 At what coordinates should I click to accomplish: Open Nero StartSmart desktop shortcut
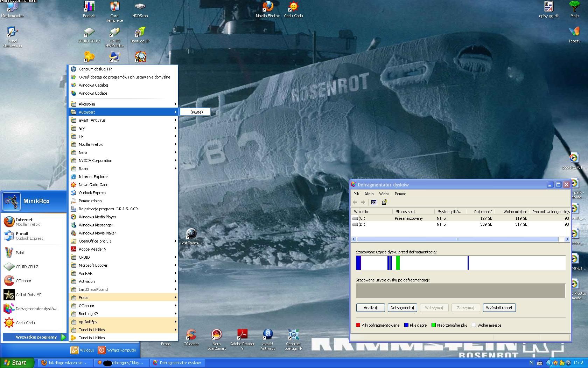pos(217,340)
